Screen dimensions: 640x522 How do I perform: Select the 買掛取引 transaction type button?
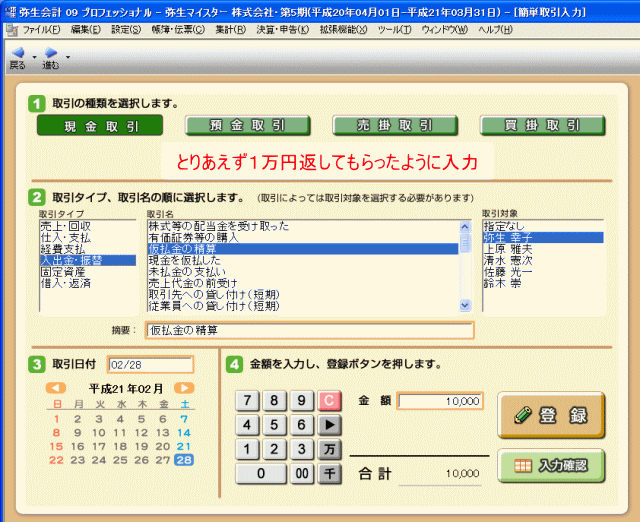click(543, 125)
